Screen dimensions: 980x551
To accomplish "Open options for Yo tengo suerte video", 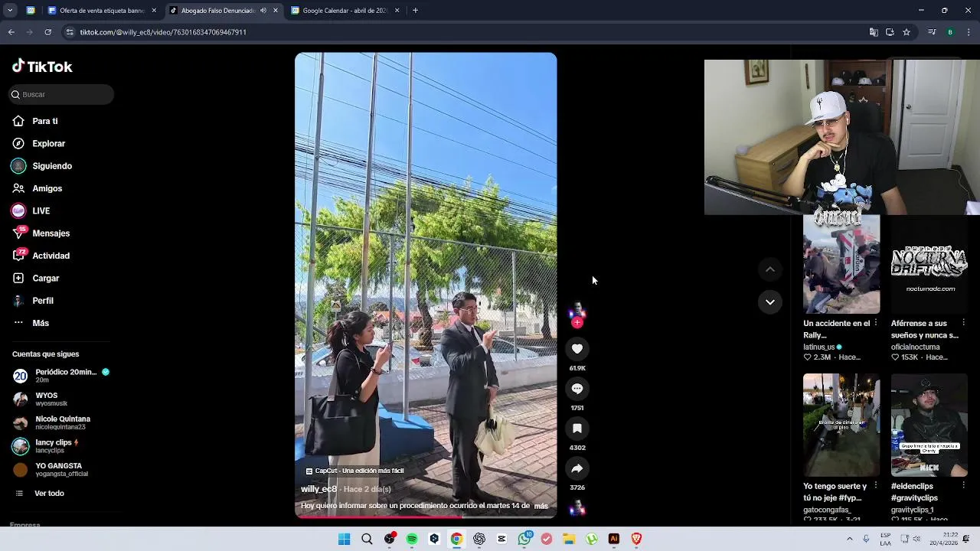I will coord(876,485).
